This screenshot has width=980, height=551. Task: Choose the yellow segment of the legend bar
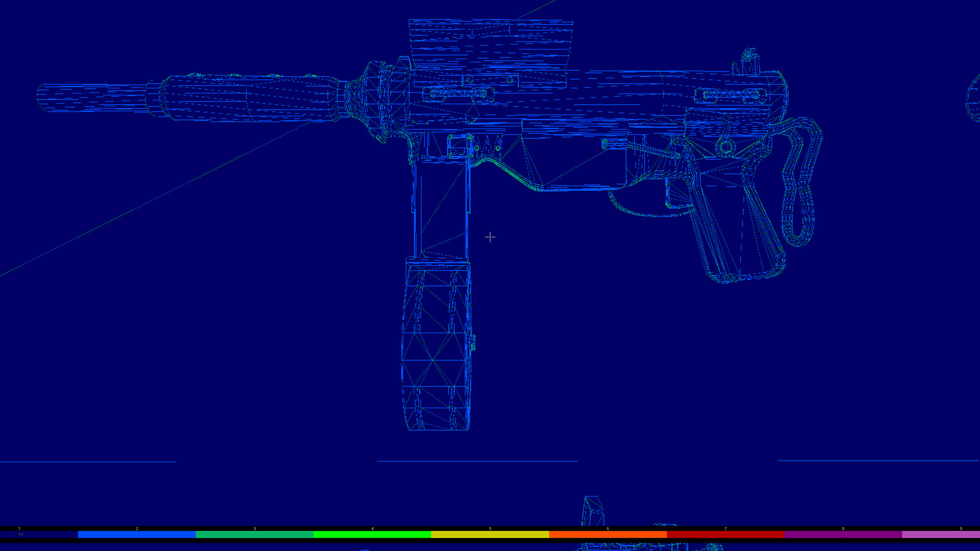tap(490, 534)
